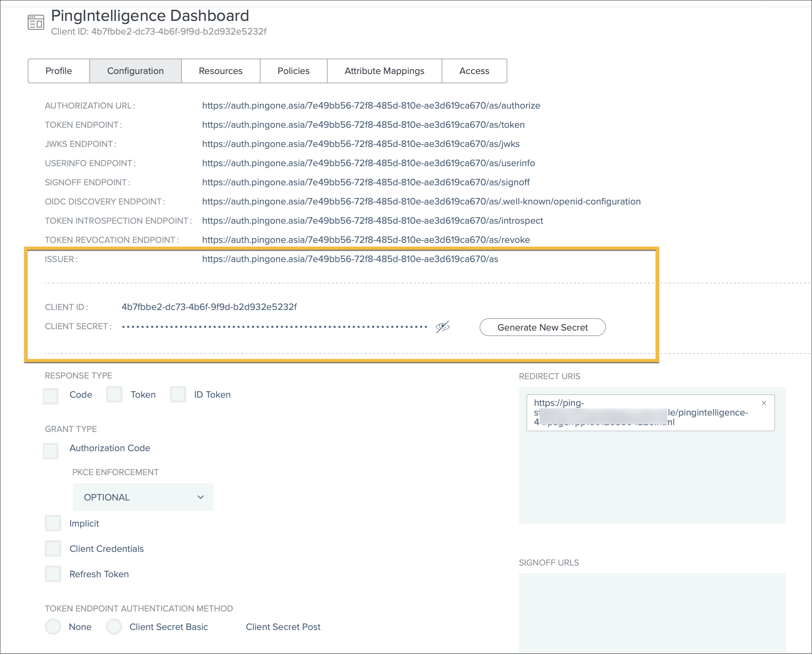View the Access tab
The width and height of the screenshot is (812, 655).
pos(474,71)
